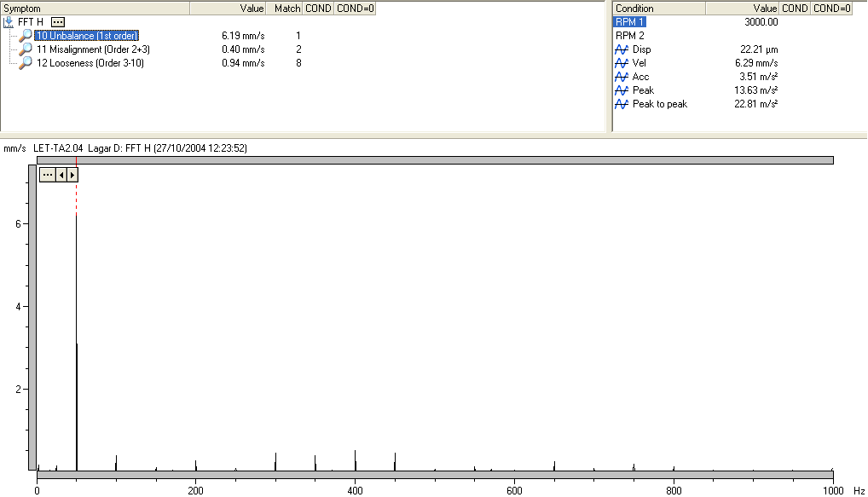Image resolution: width=868 pixels, height=497 pixels.
Task: Click the horizontal gray bar above the spectrum
Action: [x=435, y=160]
